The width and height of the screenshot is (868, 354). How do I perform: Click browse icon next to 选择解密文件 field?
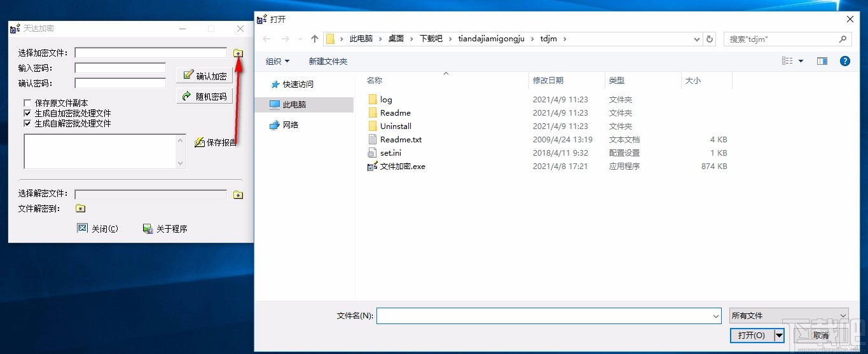238,194
